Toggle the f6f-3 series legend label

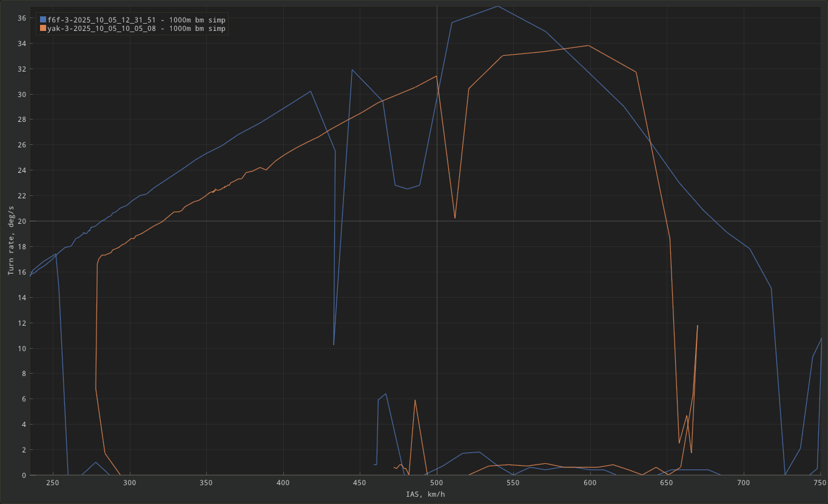click(136, 20)
